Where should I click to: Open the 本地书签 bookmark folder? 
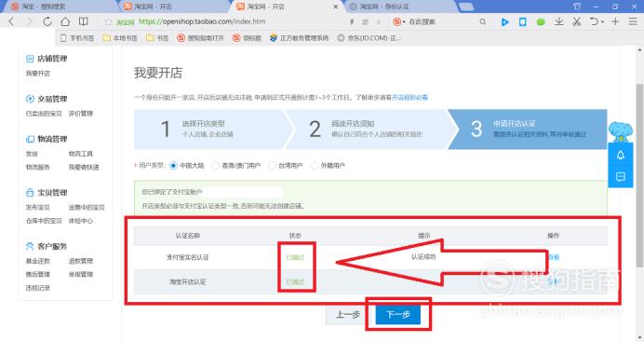point(120,38)
